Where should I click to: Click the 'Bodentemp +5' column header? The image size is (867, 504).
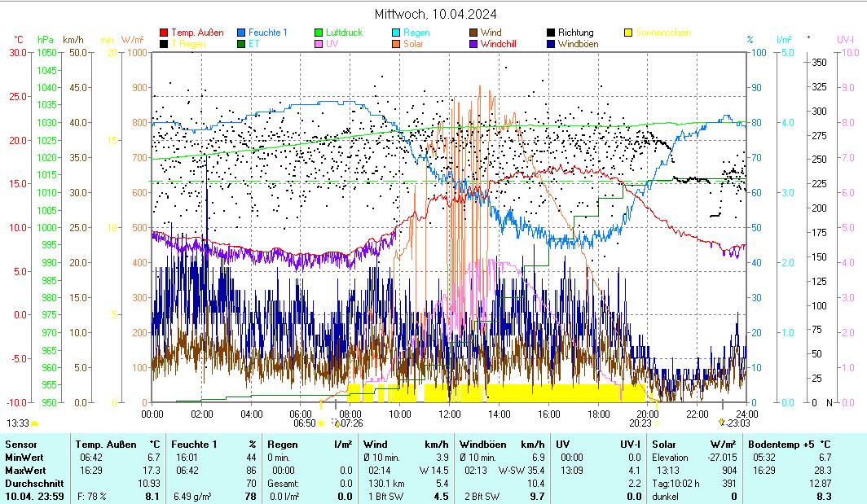tap(781, 445)
